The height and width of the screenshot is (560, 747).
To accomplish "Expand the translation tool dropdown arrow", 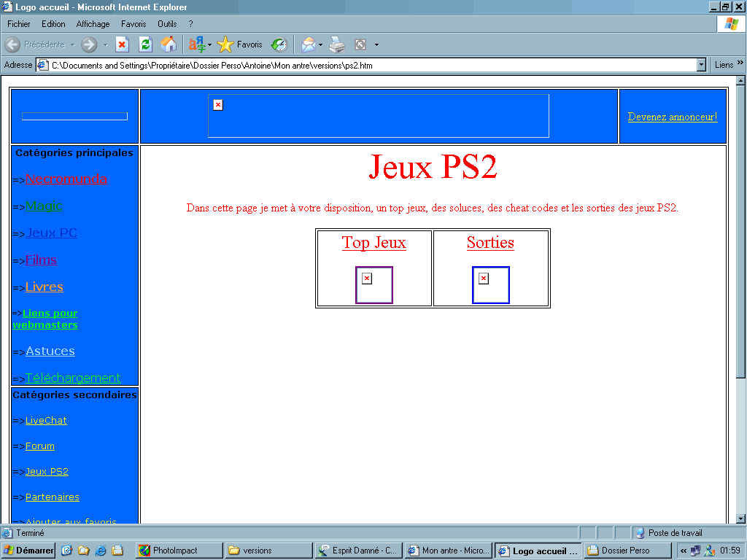I will click(x=209, y=45).
